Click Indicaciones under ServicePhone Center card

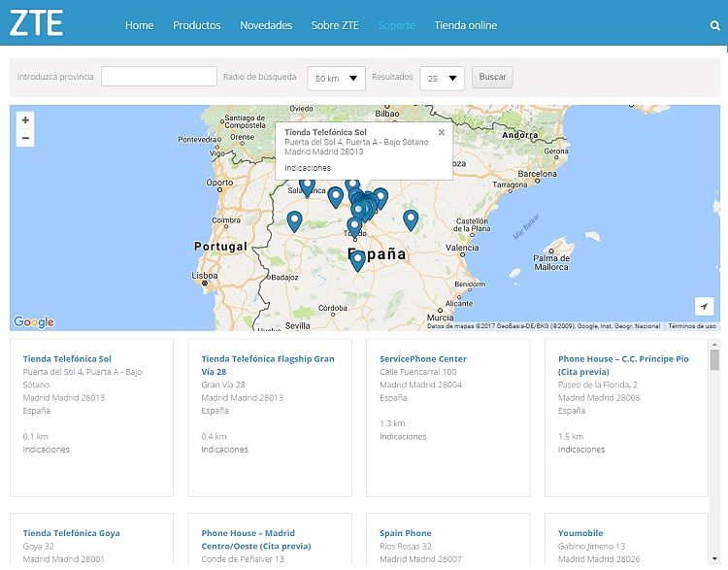coord(403,436)
